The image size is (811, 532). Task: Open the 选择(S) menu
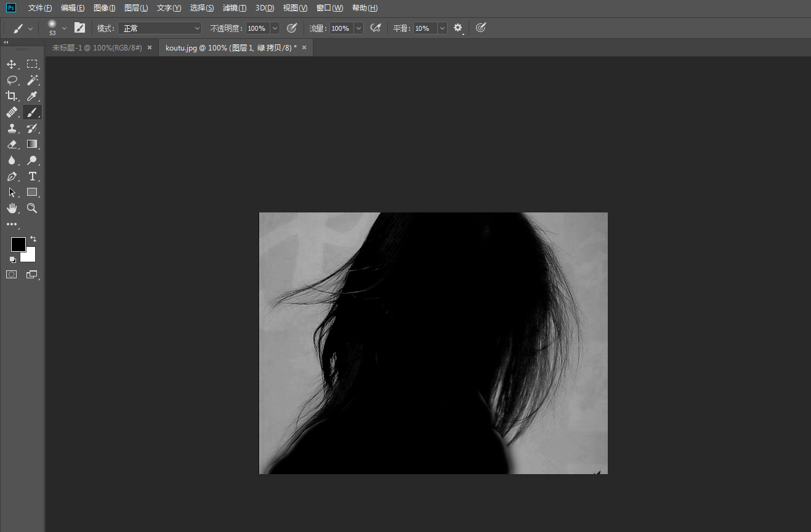(x=202, y=8)
